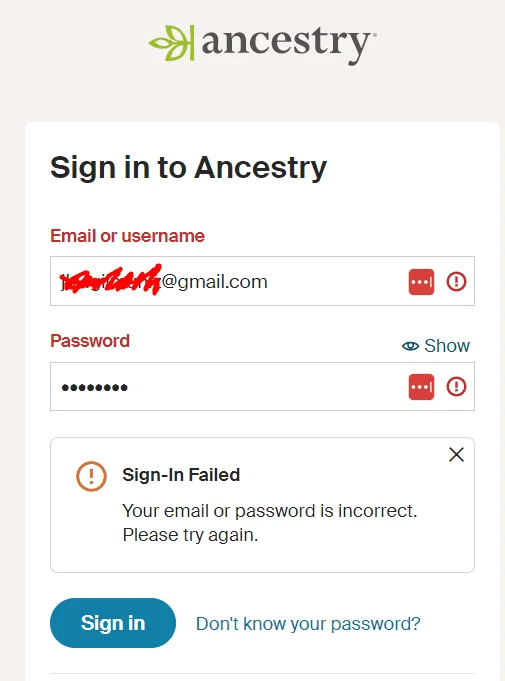Image resolution: width=505 pixels, height=681 pixels.
Task: Click the eye icon beside Show
Action: [410, 346]
